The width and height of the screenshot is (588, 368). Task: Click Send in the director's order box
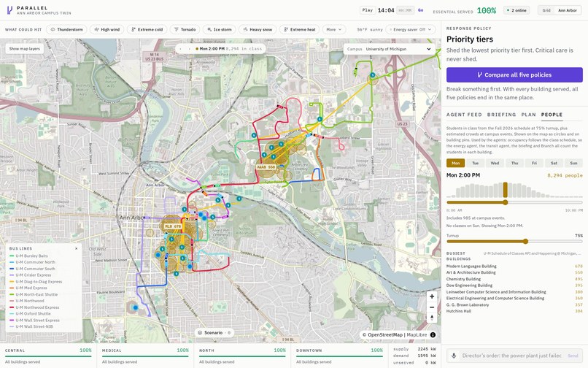(573, 356)
